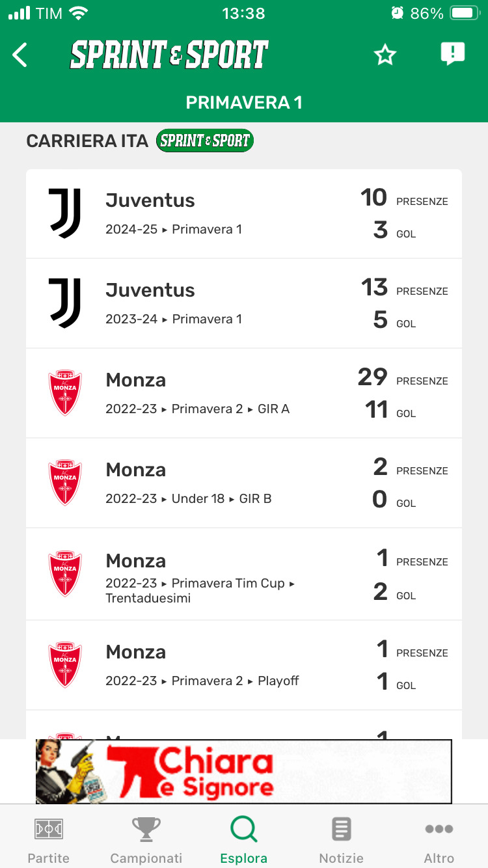Viewport: 488px width, 868px height.
Task: Tap the Juventus logo for 2023-24 season
Action: pyautogui.click(x=65, y=303)
